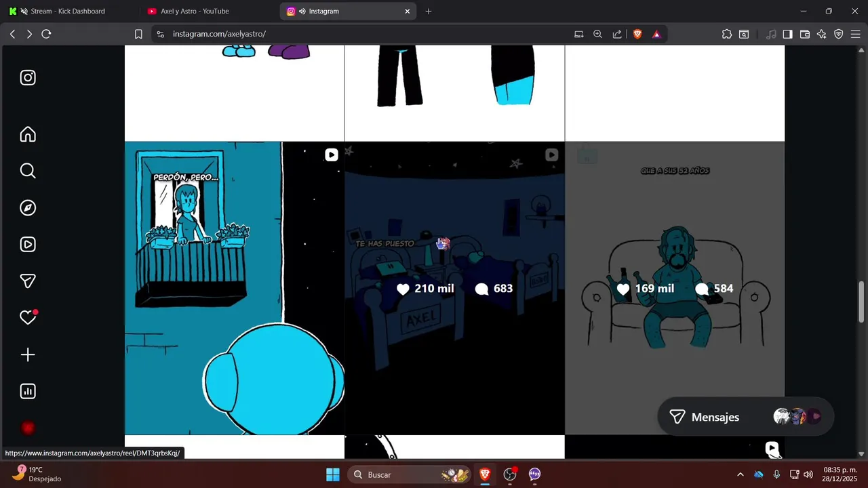Open the volume speaker tray icon

pos(808,474)
